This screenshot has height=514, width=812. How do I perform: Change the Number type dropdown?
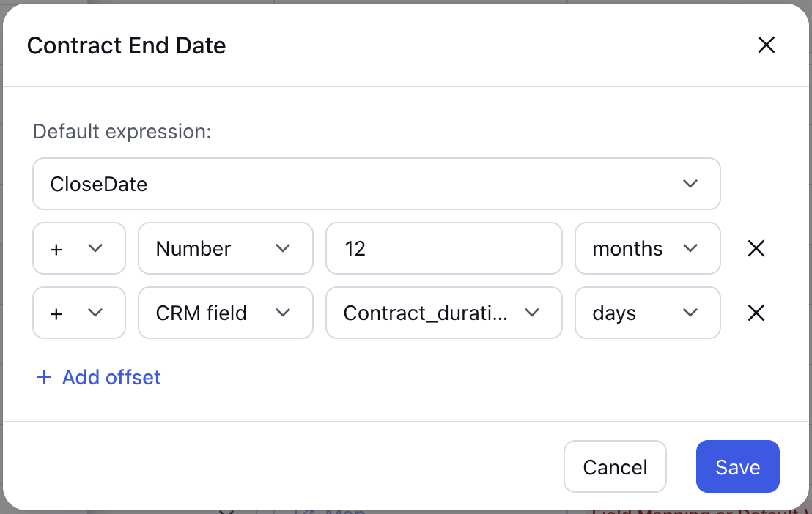[225, 248]
